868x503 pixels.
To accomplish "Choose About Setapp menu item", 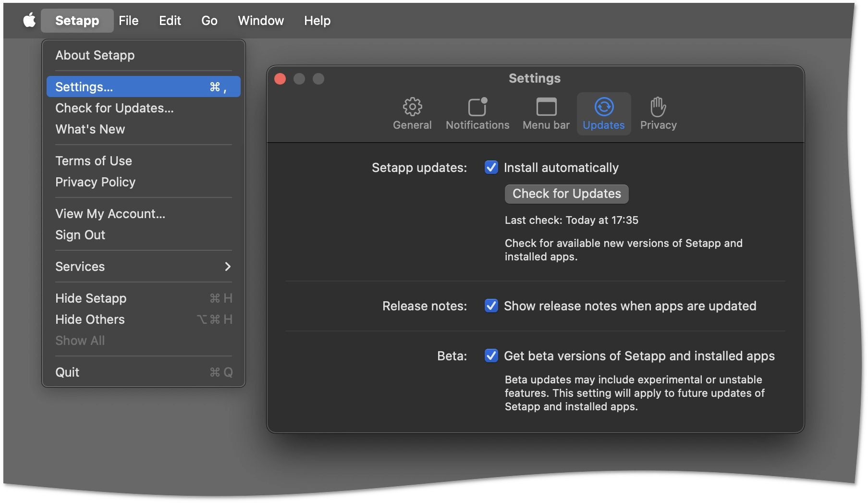I will tap(144, 55).
